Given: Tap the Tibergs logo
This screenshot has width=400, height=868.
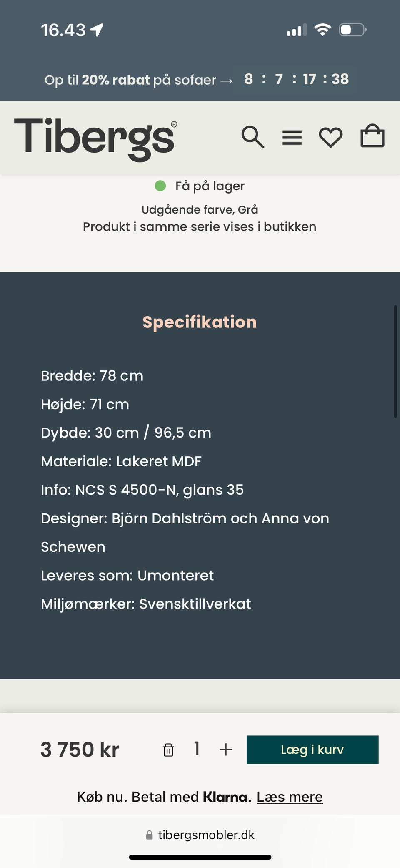Looking at the screenshot, I should (x=95, y=138).
